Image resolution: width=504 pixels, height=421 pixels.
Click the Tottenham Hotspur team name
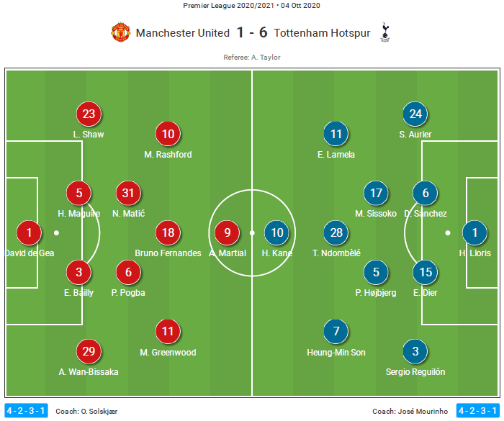click(322, 33)
